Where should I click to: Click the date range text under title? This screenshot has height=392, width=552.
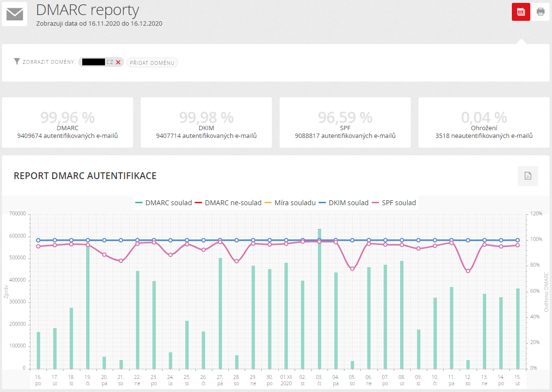99,24
